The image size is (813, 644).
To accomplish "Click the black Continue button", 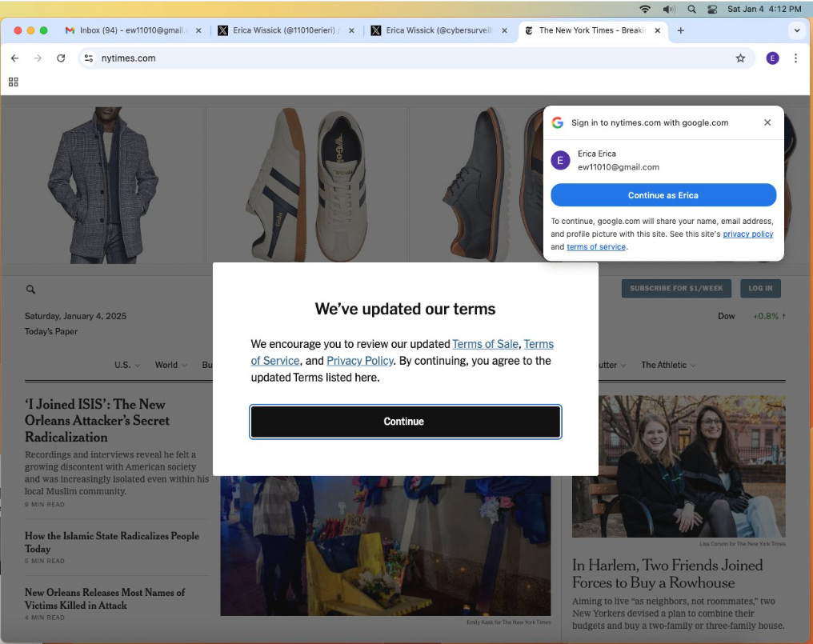I will tap(406, 422).
